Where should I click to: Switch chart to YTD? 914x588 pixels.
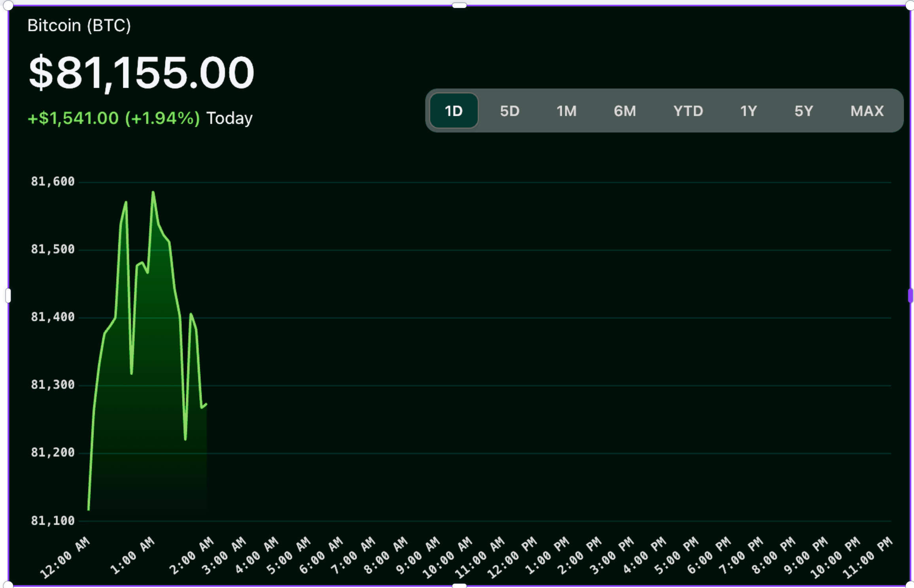[x=688, y=111]
